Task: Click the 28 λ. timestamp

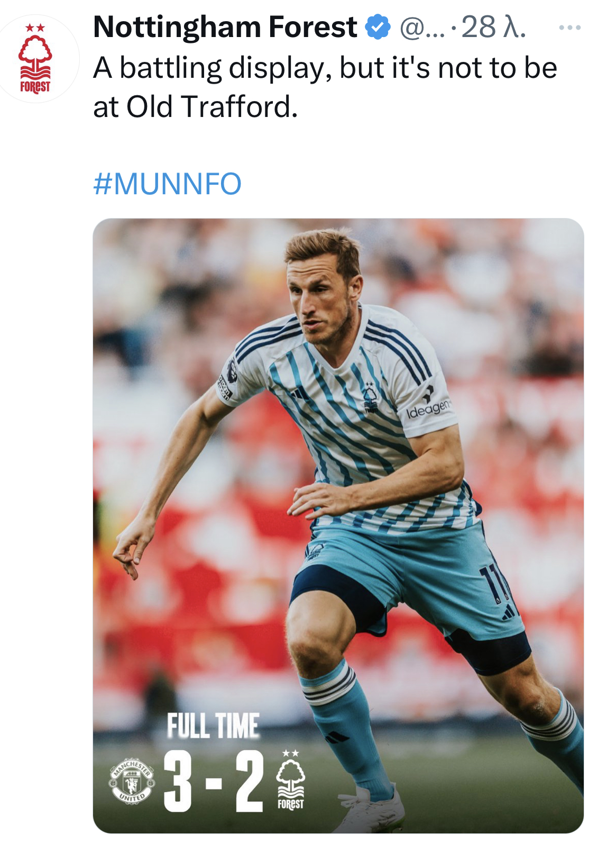Action: click(493, 28)
